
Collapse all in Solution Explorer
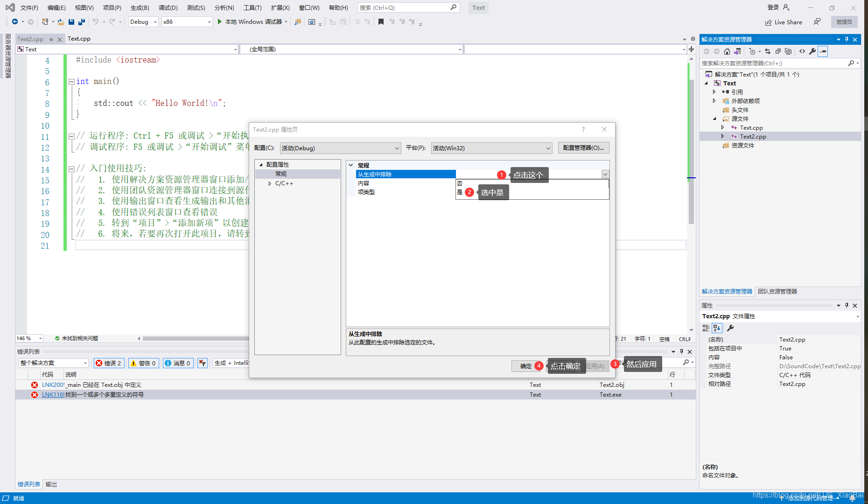pos(778,51)
